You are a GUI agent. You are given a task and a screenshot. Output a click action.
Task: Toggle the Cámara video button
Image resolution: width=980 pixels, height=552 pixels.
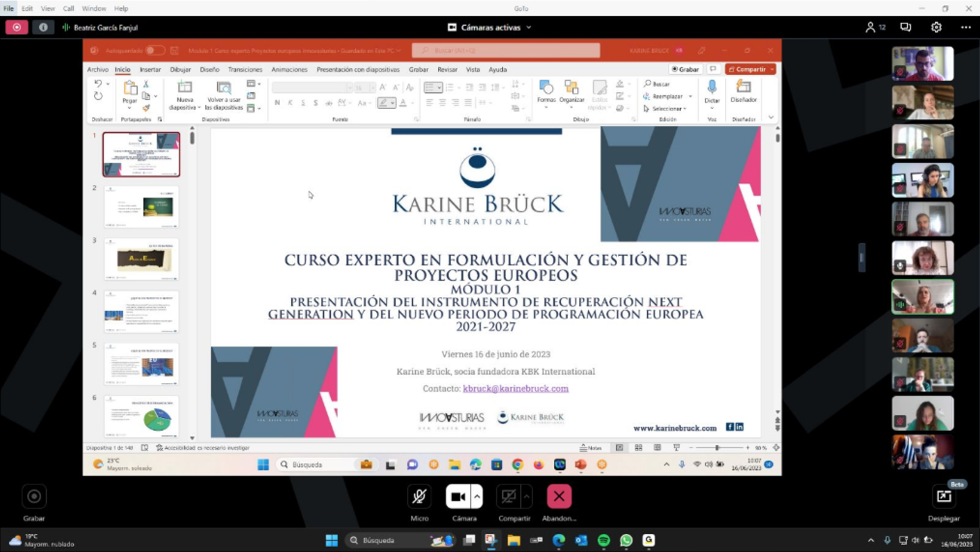pos(458,496)
